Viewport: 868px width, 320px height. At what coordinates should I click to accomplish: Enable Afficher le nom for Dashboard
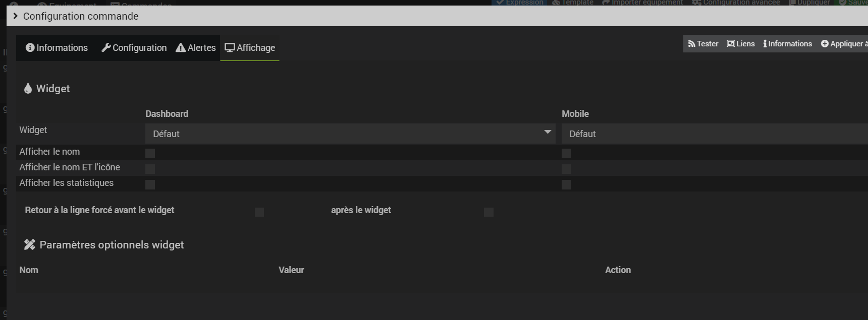pyautogui.click(x=150, y=153)
